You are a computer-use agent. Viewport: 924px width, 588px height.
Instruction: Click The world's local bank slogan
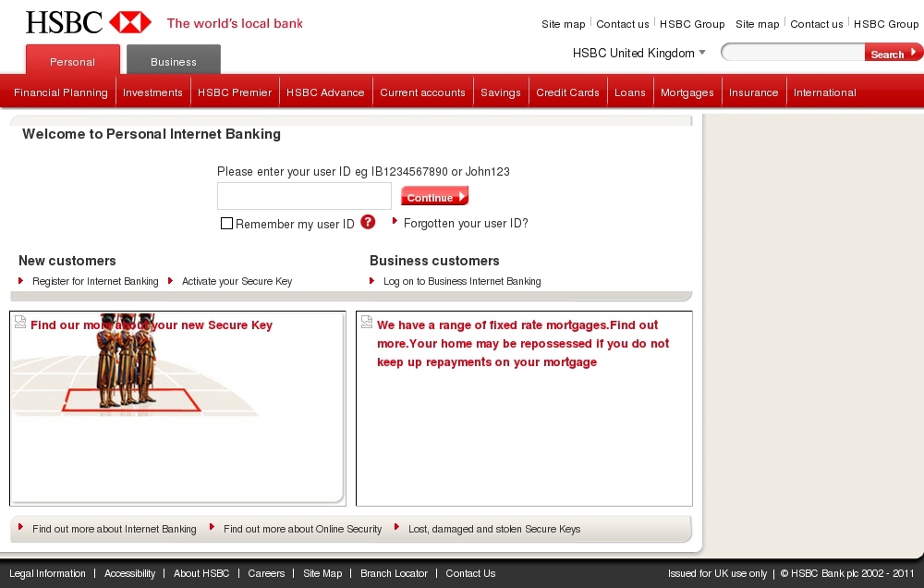[235, 24]
